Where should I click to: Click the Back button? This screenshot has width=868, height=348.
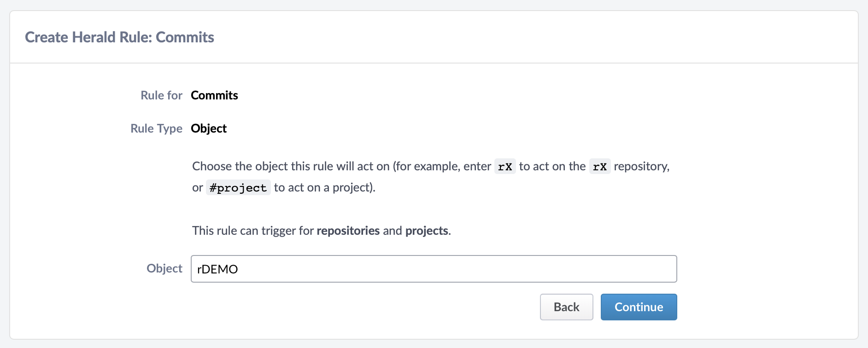pyautogui.click(x=566, y=307)
